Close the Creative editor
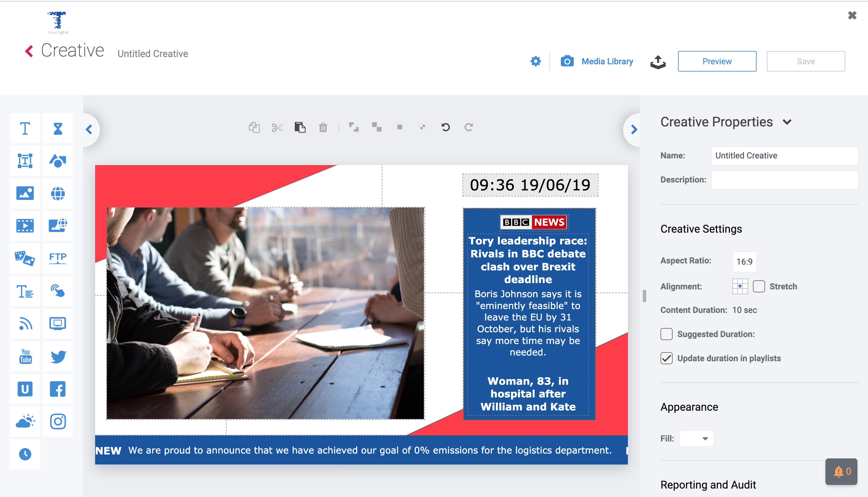The width and height of the screenshot is (868, 497). pos(852,15)
